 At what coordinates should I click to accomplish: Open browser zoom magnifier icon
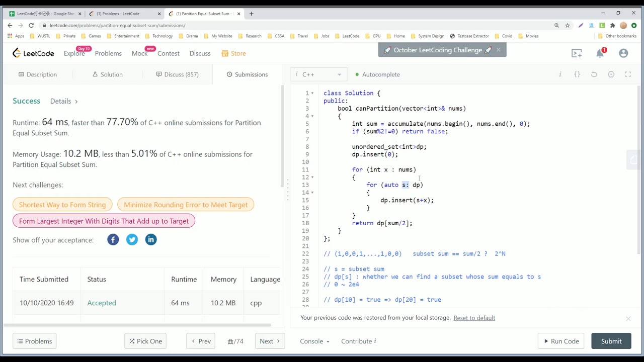(556, 25)
